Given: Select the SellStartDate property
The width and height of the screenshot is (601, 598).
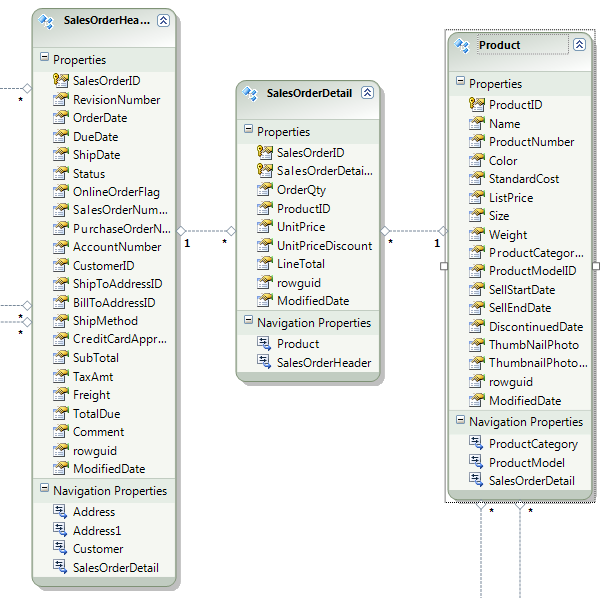Looking at the screenshot, I should pyautogui.click(x=522, y=290).
